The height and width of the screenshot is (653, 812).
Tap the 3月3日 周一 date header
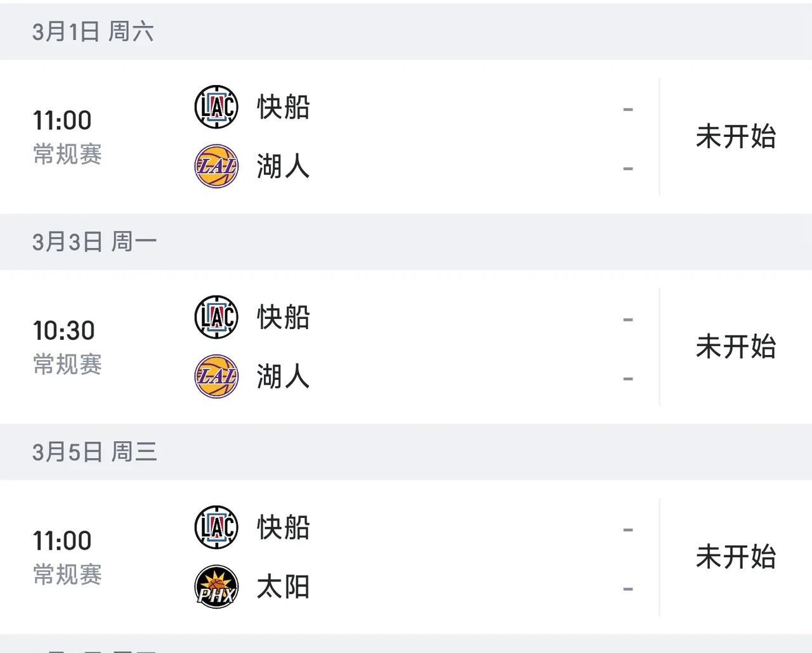pyautogui.click(x=95, y=242)
